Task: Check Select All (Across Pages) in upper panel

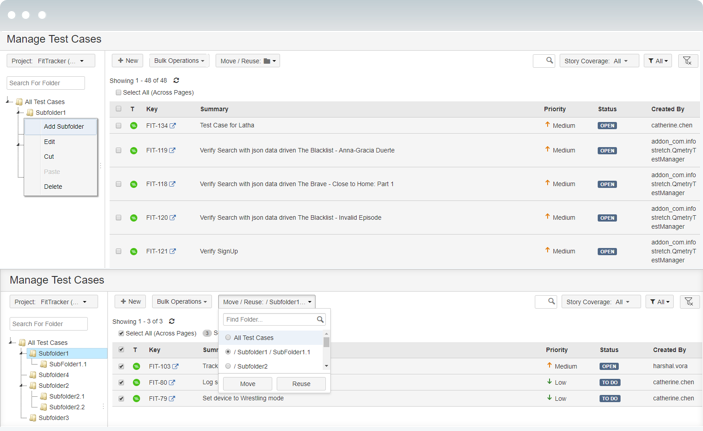Action: tap(118, 92)
